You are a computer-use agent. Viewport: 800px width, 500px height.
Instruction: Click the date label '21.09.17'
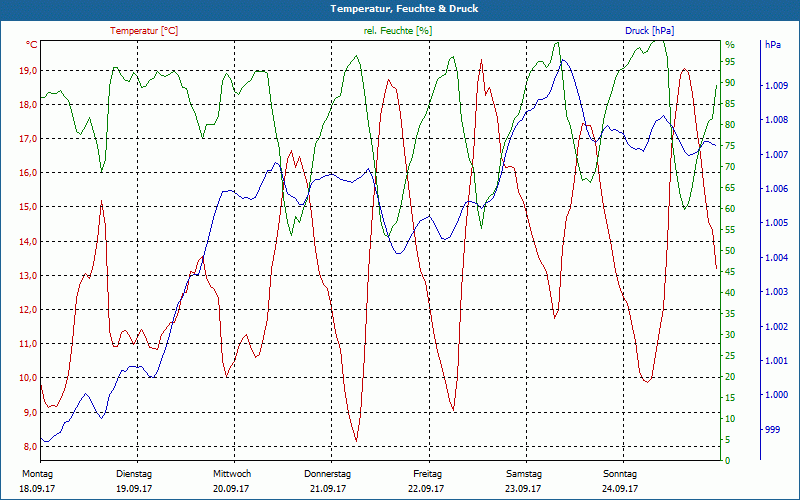[328, 489]
